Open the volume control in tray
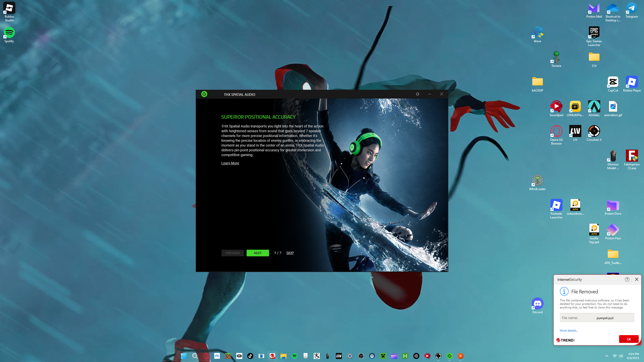 click(621, 356)
